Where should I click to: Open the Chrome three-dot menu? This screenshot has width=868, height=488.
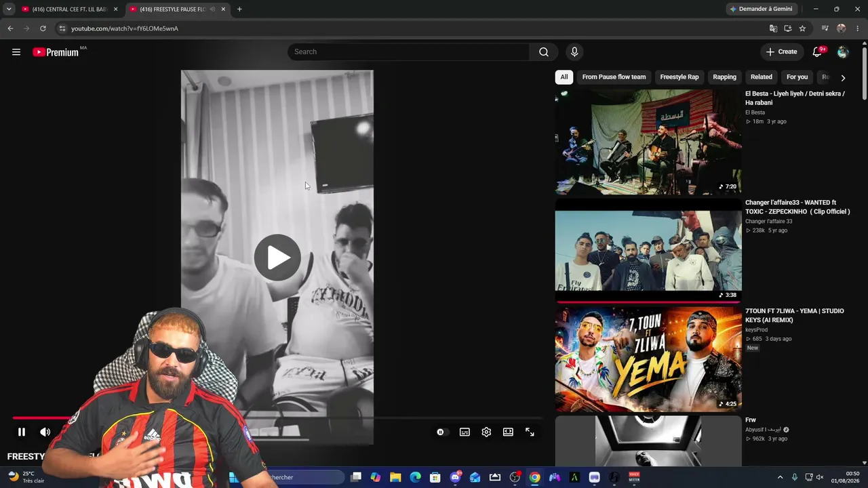(x=858, y=28)
